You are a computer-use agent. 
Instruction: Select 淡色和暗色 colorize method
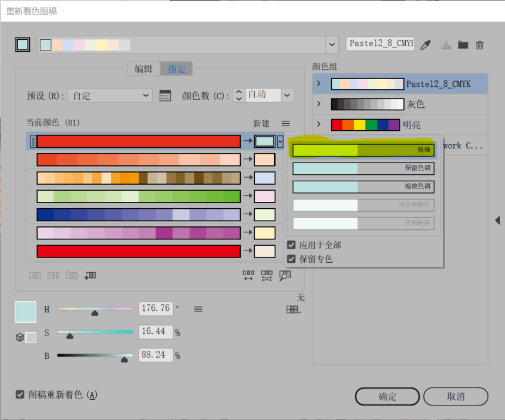[363, 205]
